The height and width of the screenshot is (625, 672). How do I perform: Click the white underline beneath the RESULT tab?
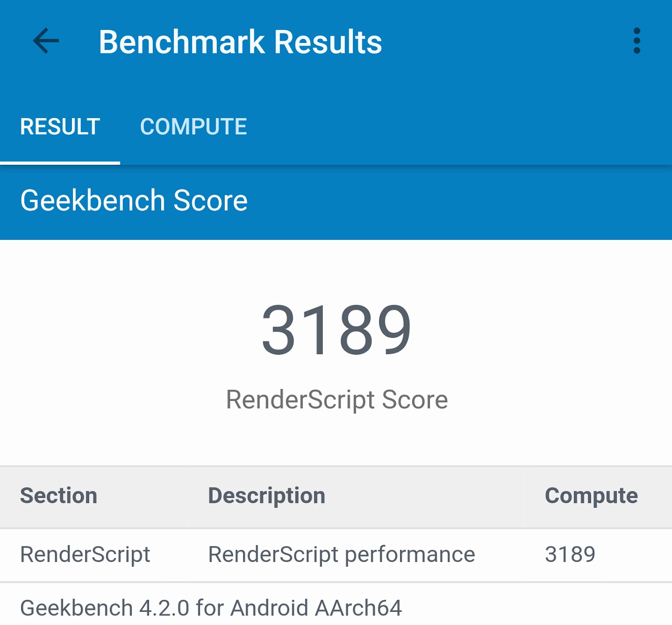[60, 163]
